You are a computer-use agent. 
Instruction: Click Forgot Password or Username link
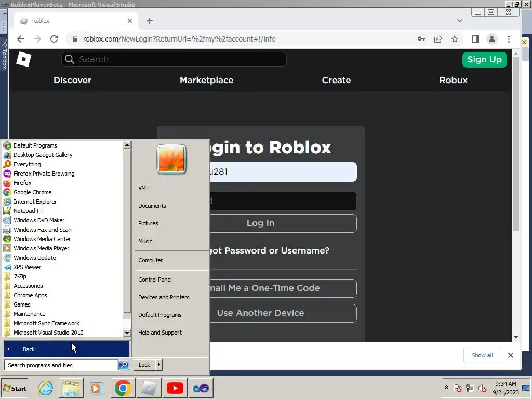point(270,251)
